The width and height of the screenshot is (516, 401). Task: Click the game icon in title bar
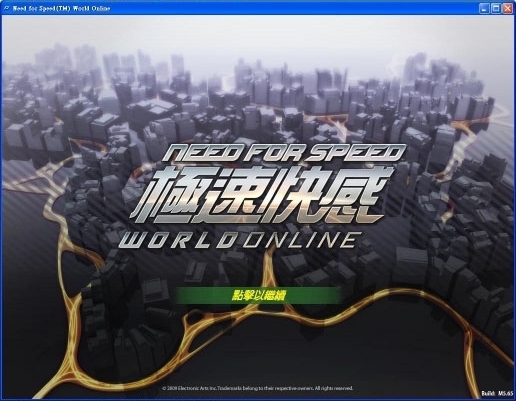(x=6, y=8)
